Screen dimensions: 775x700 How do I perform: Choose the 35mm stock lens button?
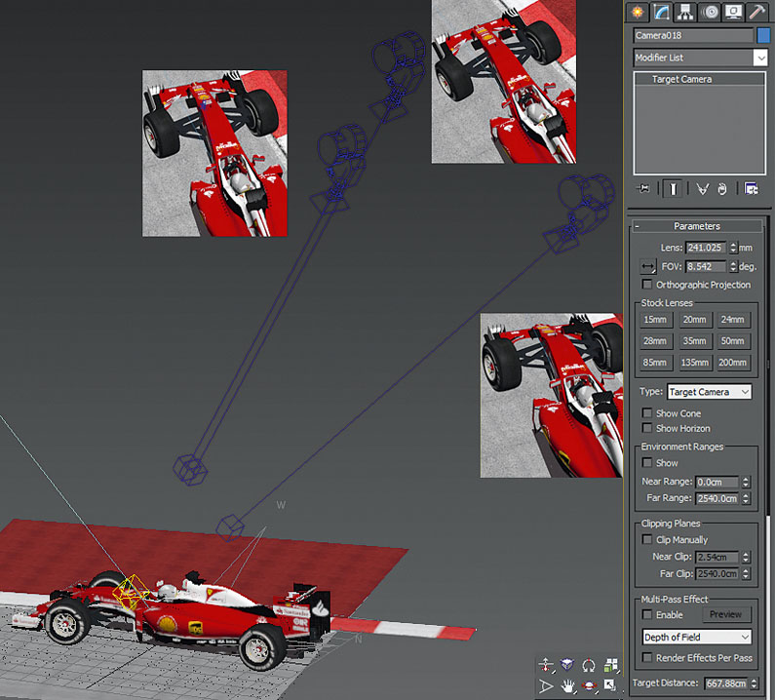pyautogui.click(x=694, y=341)
